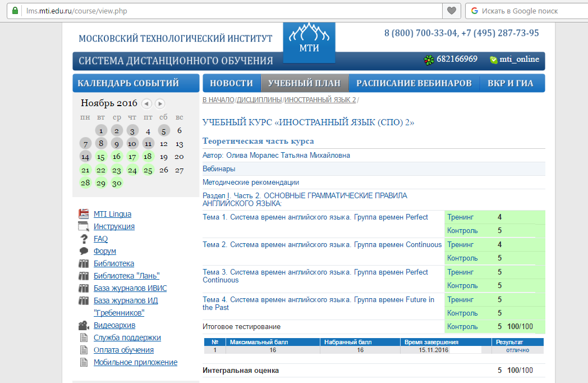
Task: Open Контроль for Тема 2
Action: pos(462,258)
